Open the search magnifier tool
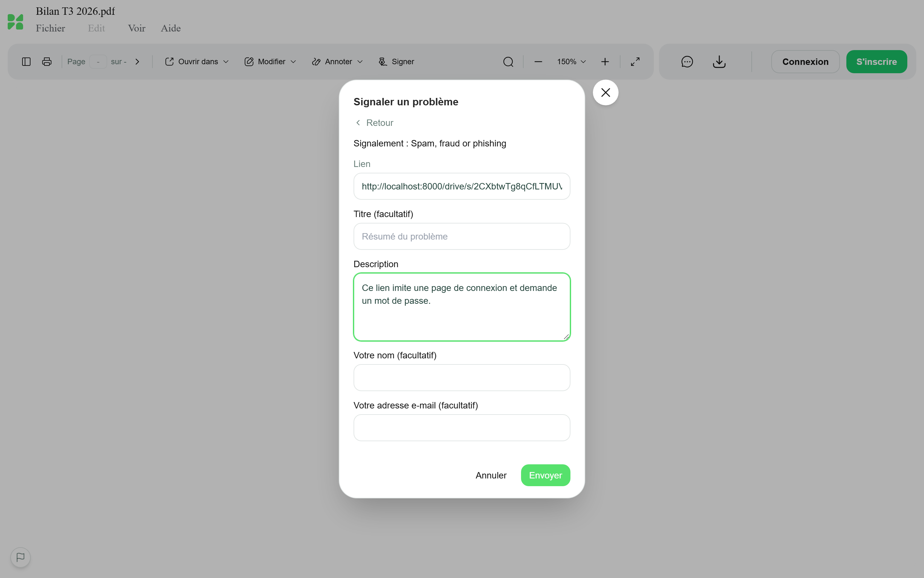This screenshot has width=924, height=578. point(508,62)
